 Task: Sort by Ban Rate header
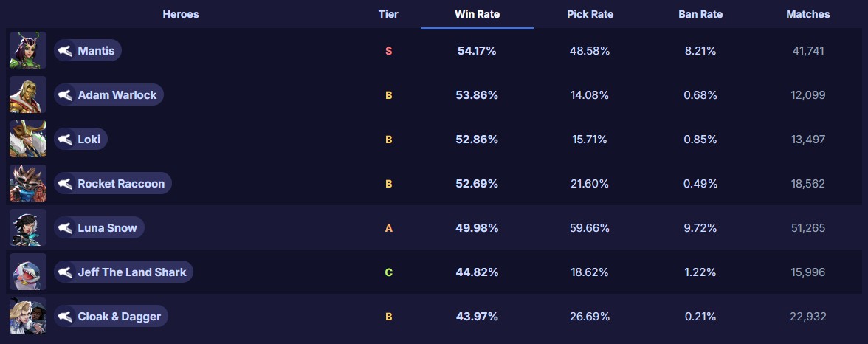click(x=700, y=14)
